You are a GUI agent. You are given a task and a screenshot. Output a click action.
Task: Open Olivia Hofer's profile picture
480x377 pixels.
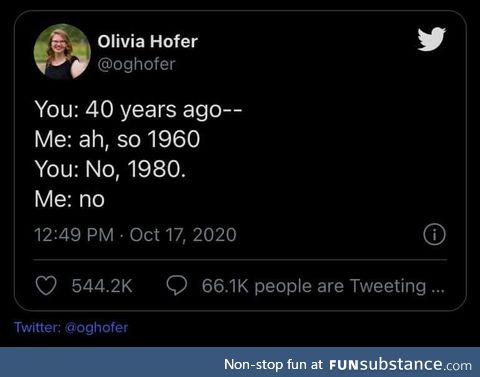click(x=62, y=52)
